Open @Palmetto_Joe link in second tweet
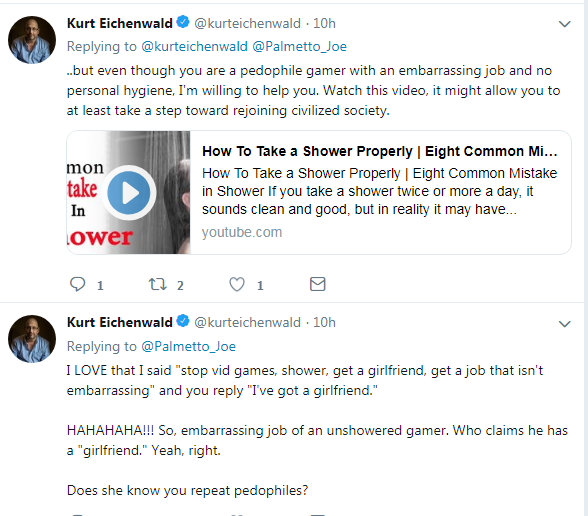 (x=189, y=346)
